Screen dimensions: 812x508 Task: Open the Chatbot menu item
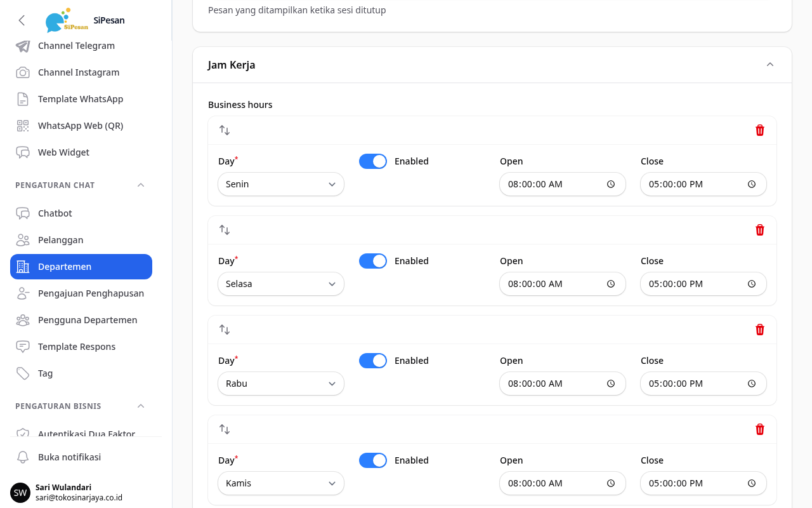81,213
